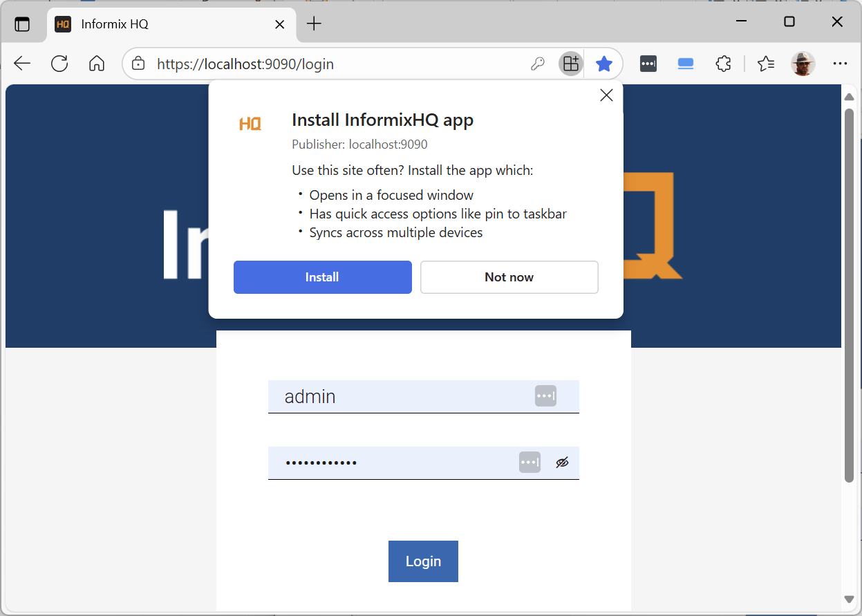Open browser Settings and more menu
The image size is (862, 616).
pos(840,64)
